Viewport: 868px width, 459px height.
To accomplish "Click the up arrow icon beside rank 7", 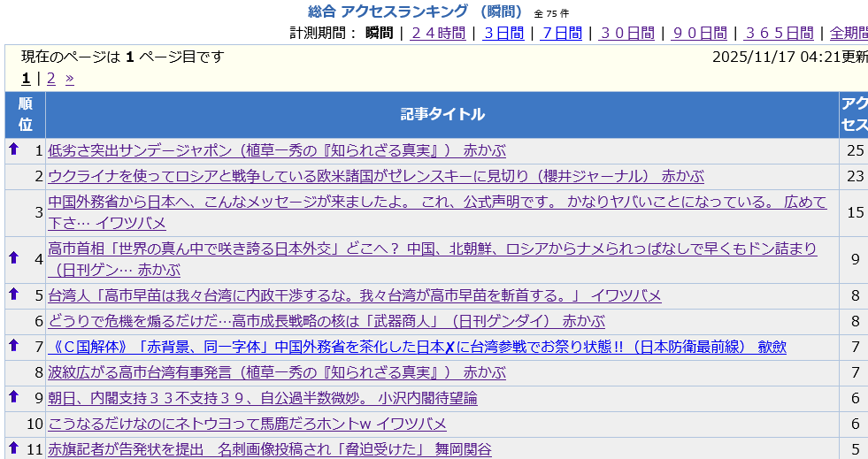I will click(13, 345).
